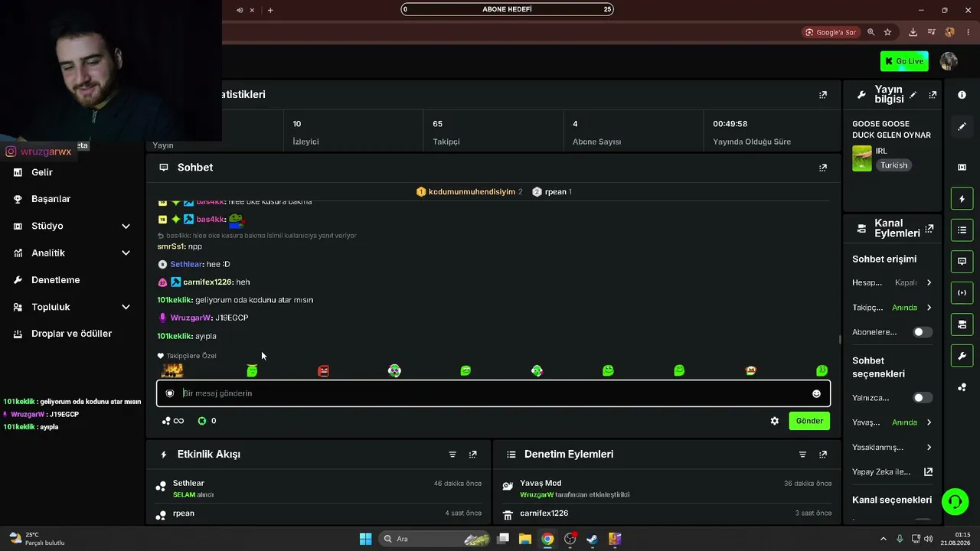Pick the fire emote in quick emotes

172,370
